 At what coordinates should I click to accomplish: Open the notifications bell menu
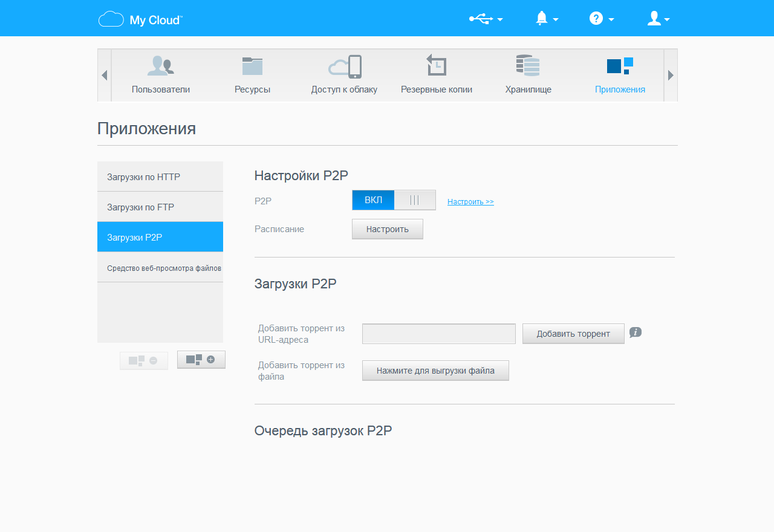pos(547,19)
